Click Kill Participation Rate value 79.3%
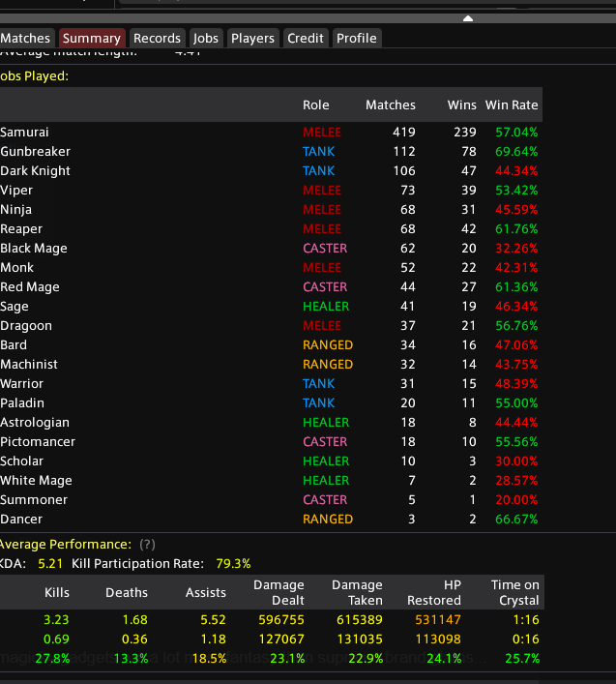 tap(233, 564)
